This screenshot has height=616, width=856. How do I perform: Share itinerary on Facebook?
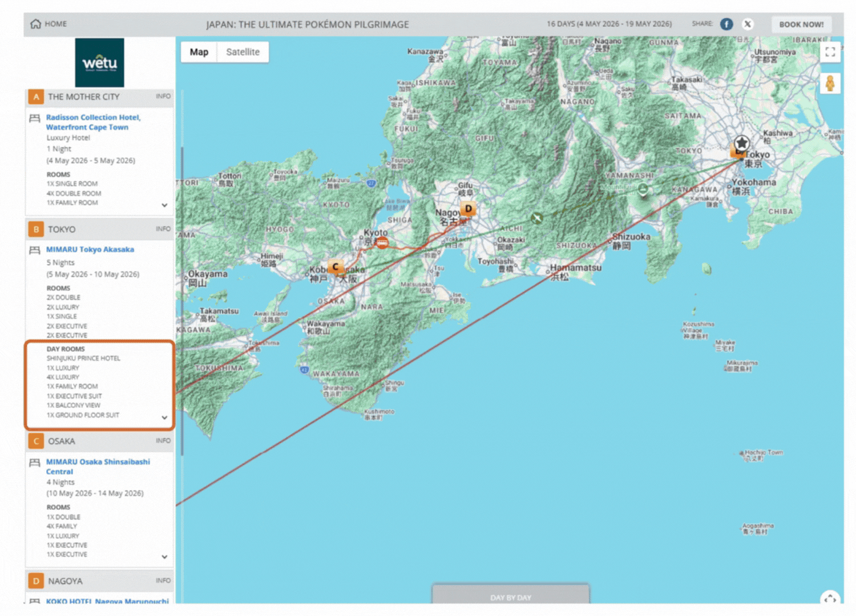726,24
